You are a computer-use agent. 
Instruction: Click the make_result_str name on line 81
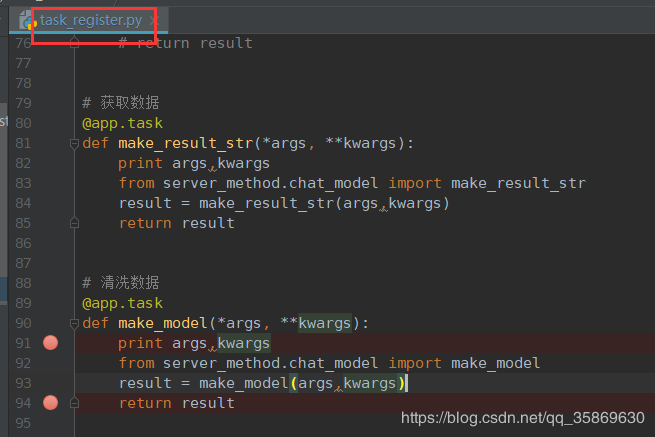coord(186,143)
